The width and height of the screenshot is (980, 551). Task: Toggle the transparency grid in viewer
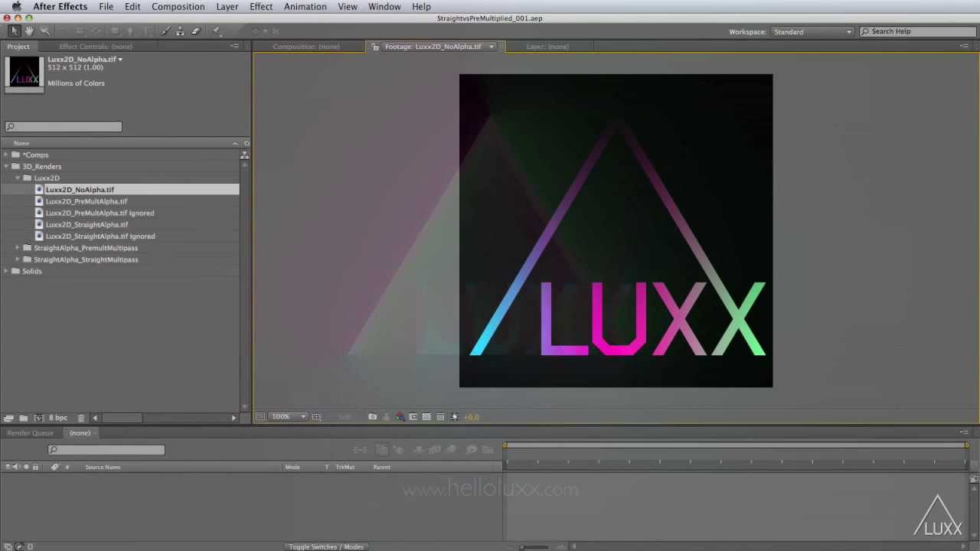tap(426, 417)
